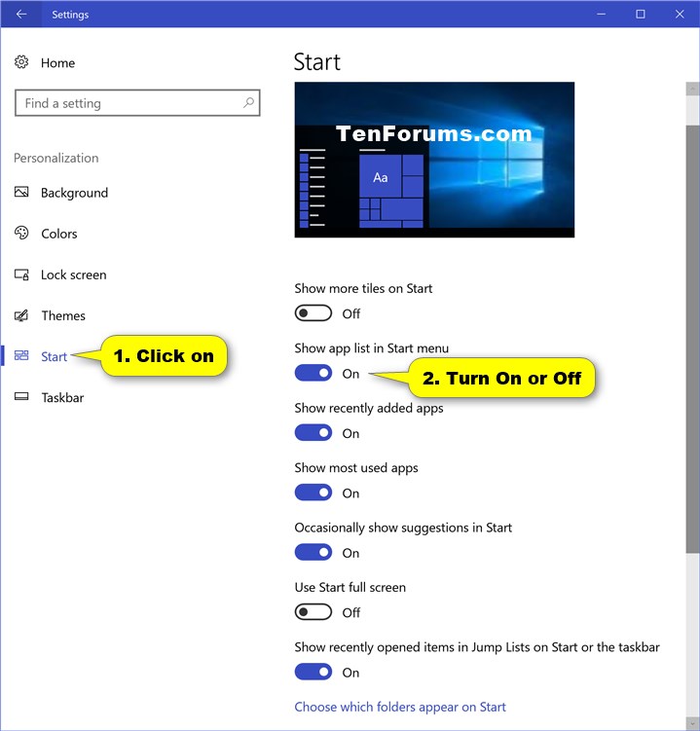Click the Themes brush icon
Image resolution: width=700 pixels, height=731 pixels.
click(x=21, y=315)
